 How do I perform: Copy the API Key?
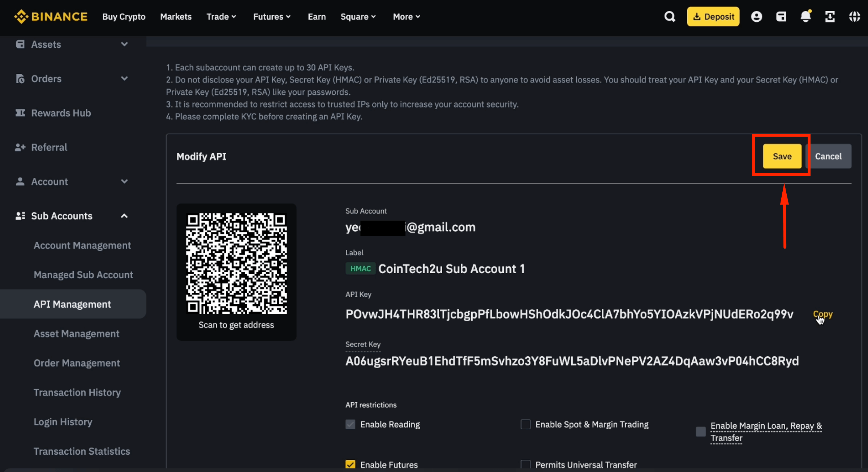[822, 314]
